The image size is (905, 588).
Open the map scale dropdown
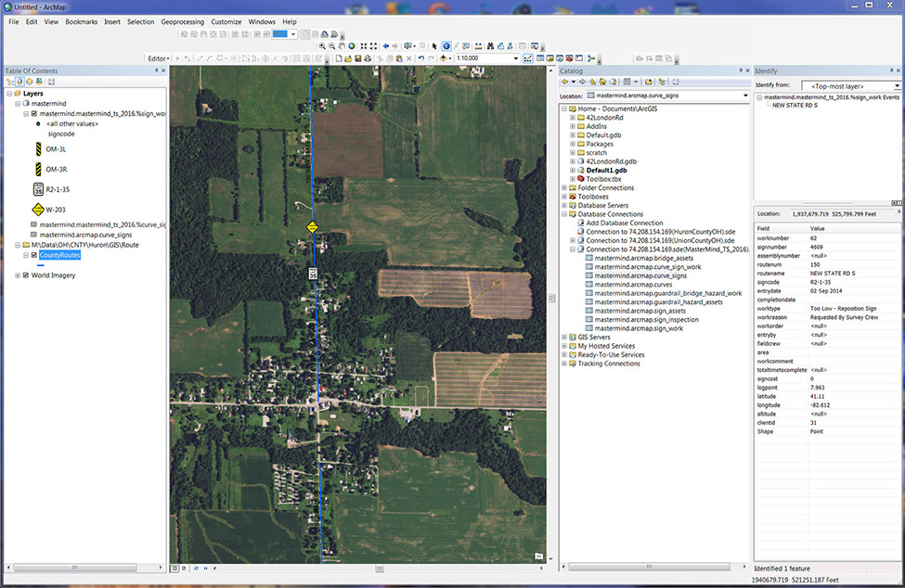tap(515, 58)
